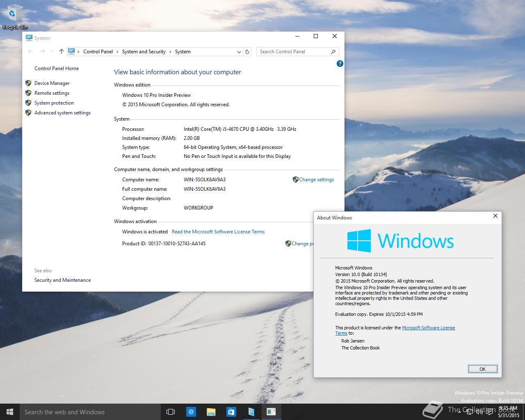Click the System breadcrumb
The image size is (525, 420).
click(183, 52)
